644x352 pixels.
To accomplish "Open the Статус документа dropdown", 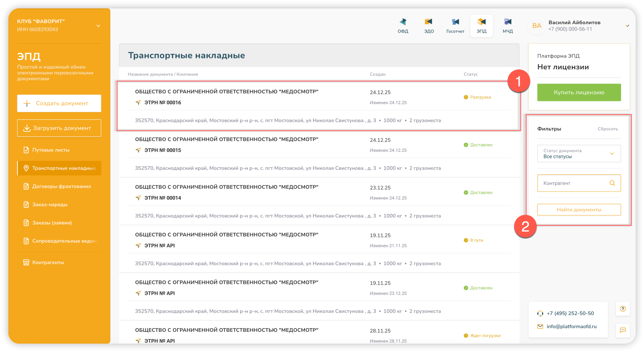I will click(579, 154).
